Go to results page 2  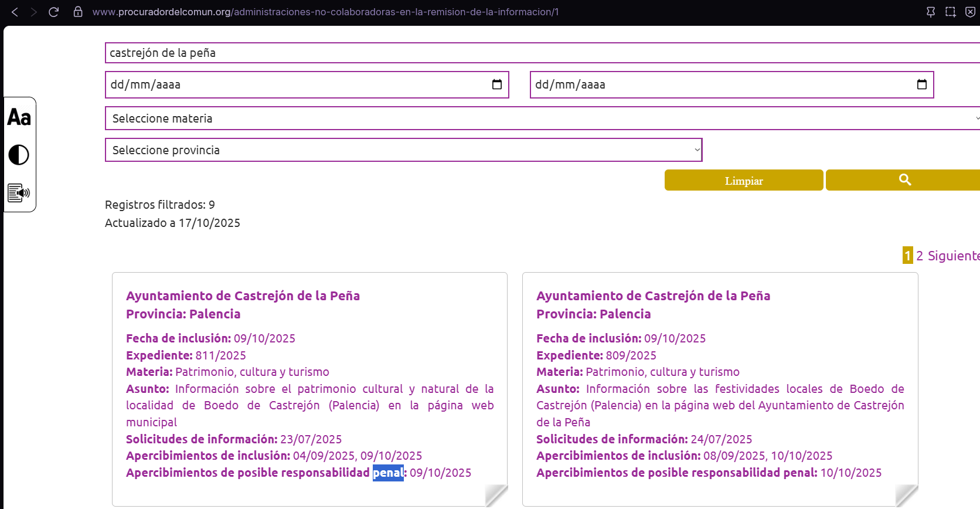tap(920, 256)
